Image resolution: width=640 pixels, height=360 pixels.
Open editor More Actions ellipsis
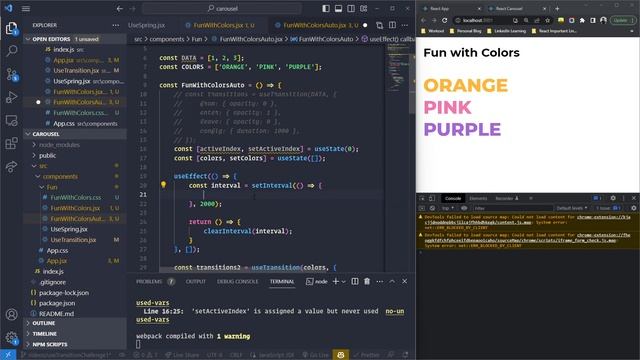[x=404, y=25]
